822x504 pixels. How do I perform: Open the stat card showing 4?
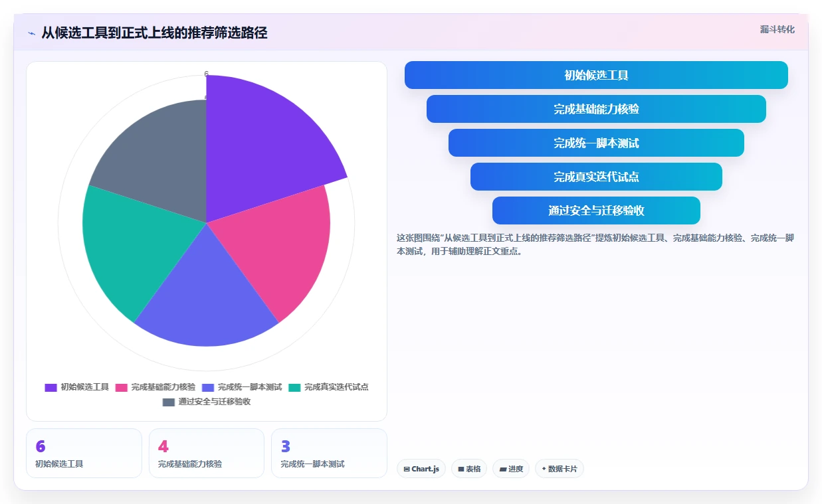(x=207, y=453)
